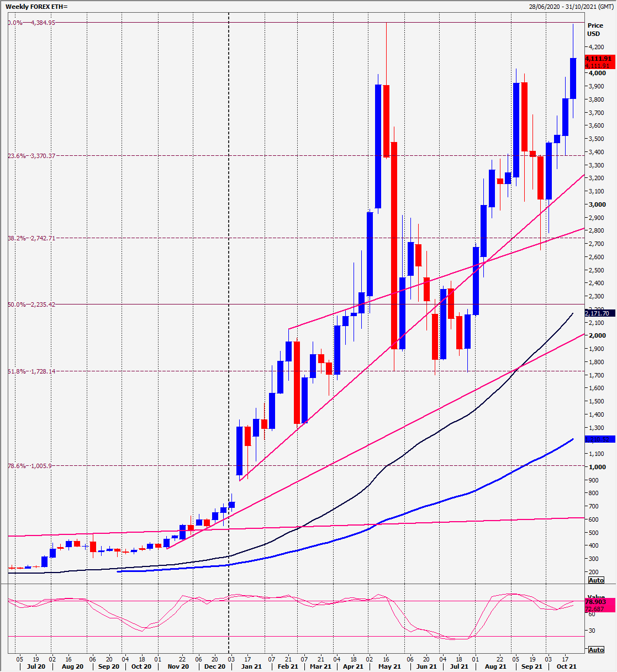Click the 'Dec 20' month label
Viewport: 617px width, 672px height.
click(x=214, y=666)
